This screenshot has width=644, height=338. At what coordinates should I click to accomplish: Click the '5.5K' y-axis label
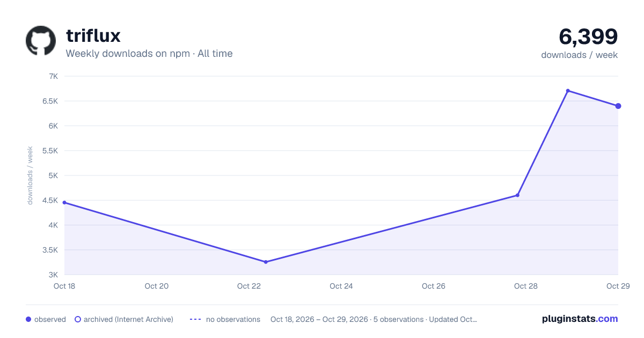pos(50,151)
